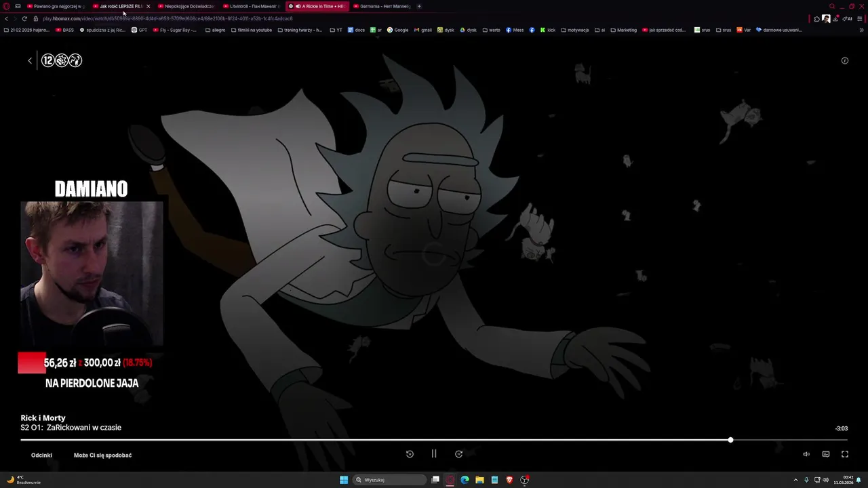868x488 pixels.
Task: Open the BASS bookmark
Action: (65, 30)
